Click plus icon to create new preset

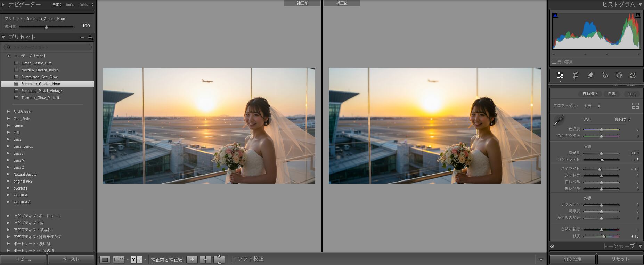(90, 37)
